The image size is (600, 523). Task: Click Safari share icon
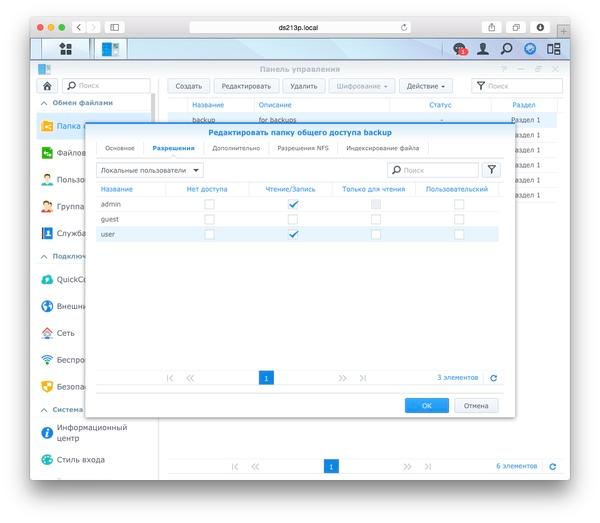[492, 28]
